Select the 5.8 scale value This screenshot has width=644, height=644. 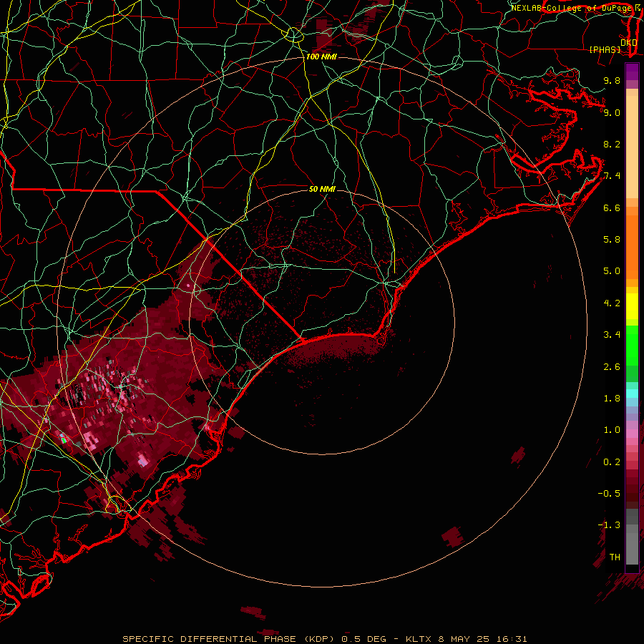612,240
